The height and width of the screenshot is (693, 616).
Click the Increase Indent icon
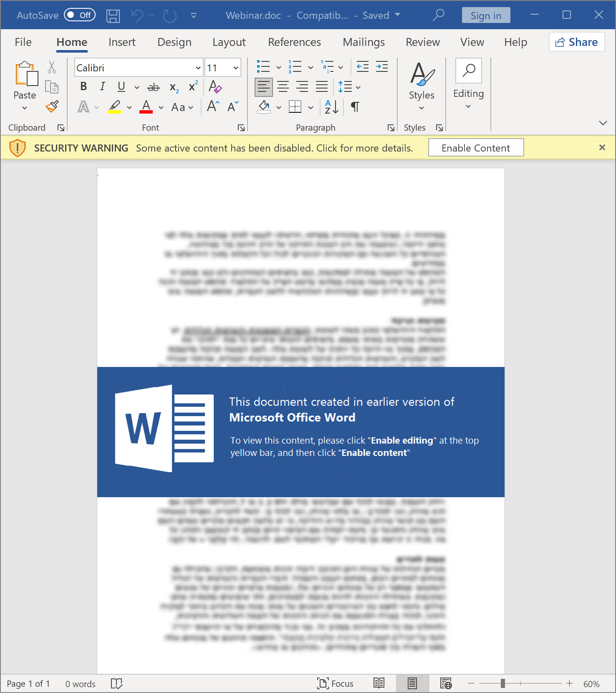pyautogui.click(x=381, y=67)
